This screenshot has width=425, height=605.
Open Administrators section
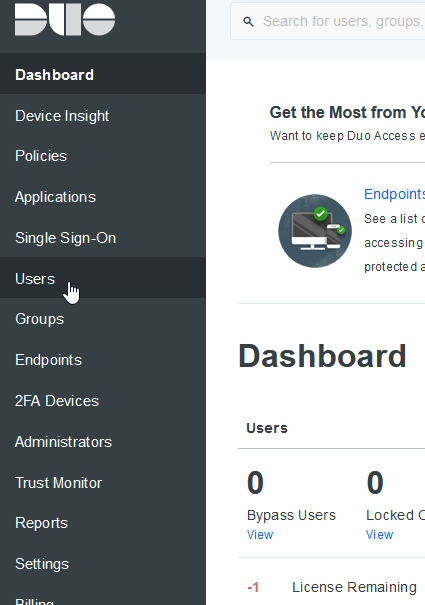pyautogui.click(x=103, y=442)
